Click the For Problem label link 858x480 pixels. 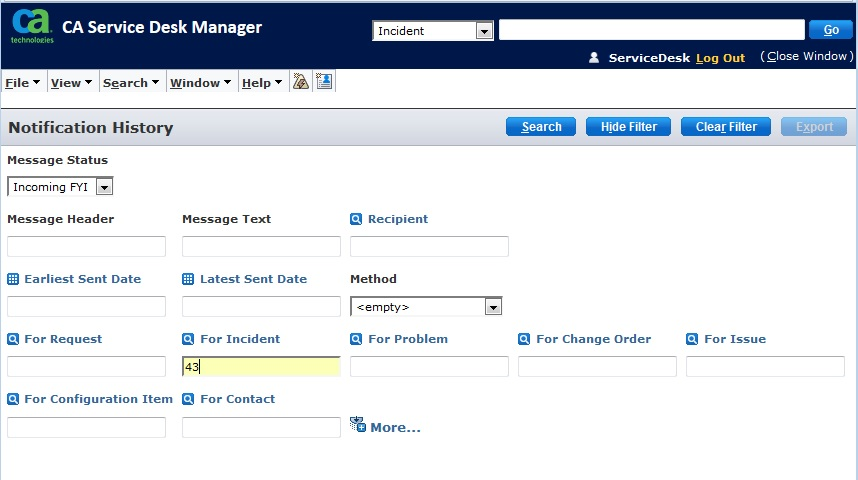click(408, 339)
